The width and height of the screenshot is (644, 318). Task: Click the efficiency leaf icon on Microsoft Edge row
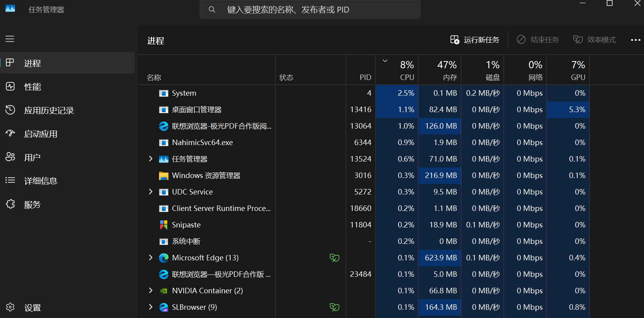335,258
